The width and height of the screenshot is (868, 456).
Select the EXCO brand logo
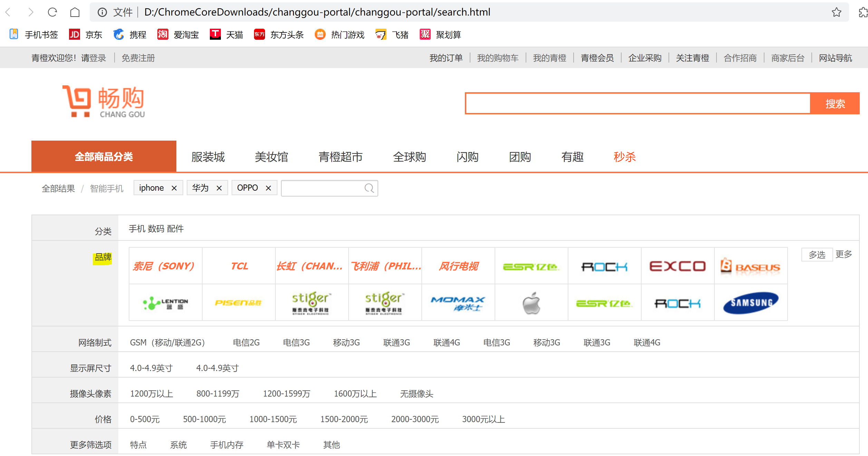pos(678,266)
